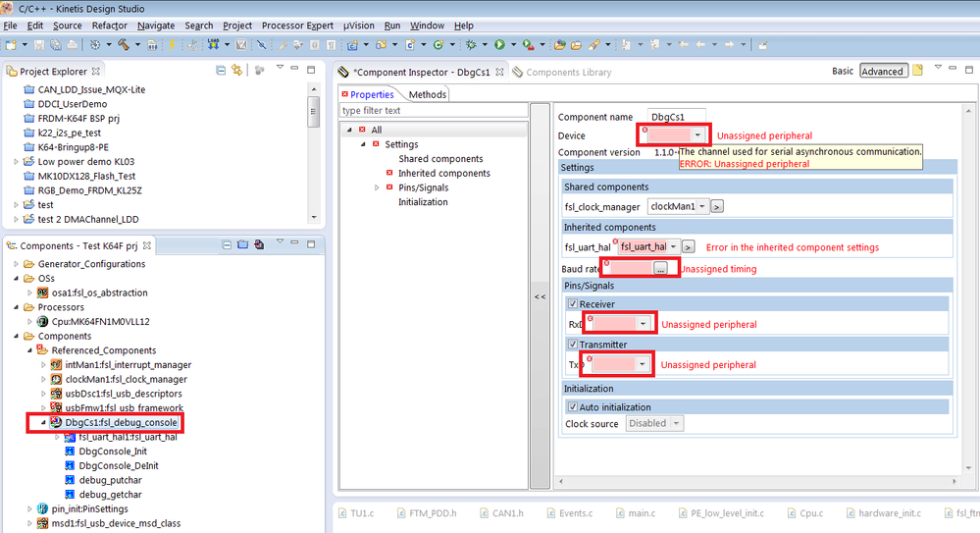Viewport: 980px width, 533px height.
Task: Click the small arrow button next to clockMan1
Action: pyautogui.click(x=717, y=206)
